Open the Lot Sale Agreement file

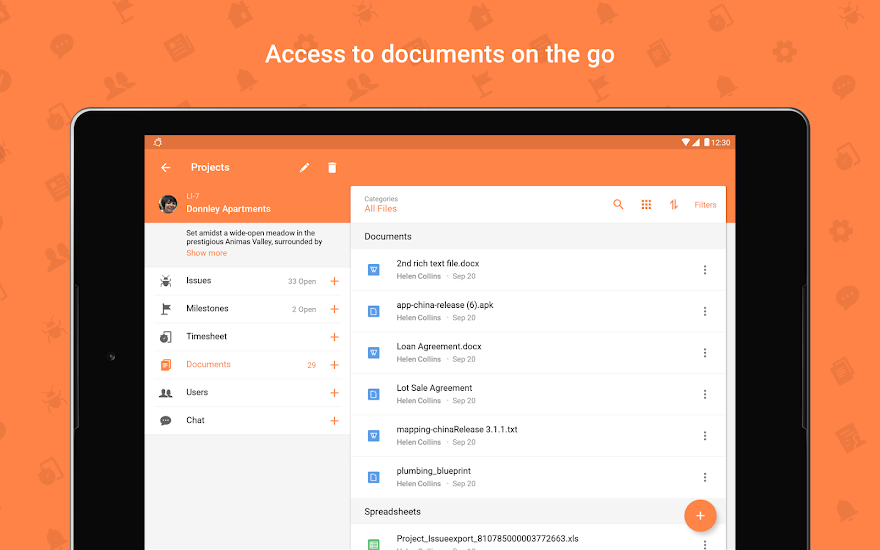pyautogui.click(x=538, y=395)
